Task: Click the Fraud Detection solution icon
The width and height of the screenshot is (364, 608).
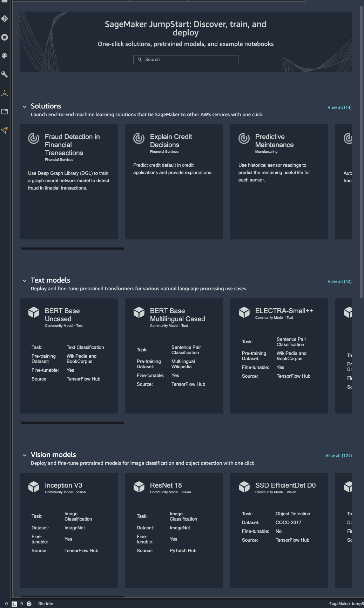Action: [x=34, y=138]
